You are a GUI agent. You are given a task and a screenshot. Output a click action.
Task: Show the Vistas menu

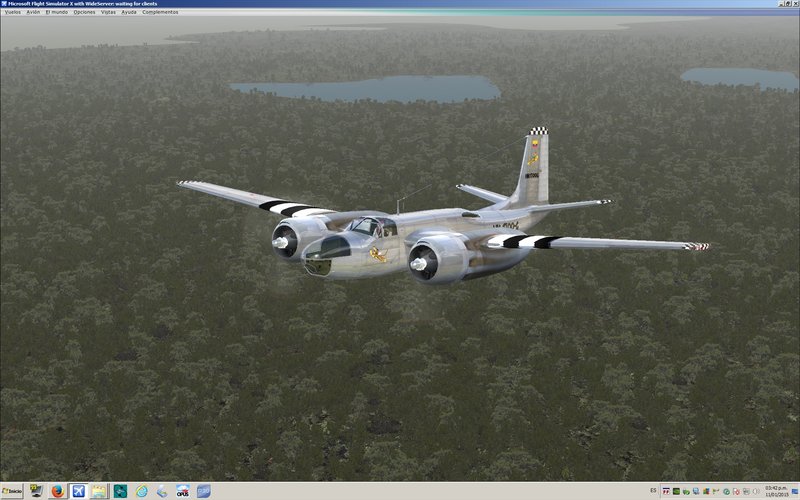pyautogui.click(x=108, y=12)
